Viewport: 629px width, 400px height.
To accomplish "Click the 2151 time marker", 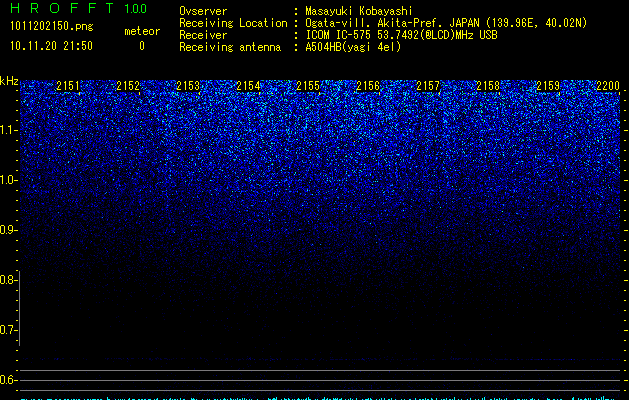I will pyautogui.click(x=68, y=86).
